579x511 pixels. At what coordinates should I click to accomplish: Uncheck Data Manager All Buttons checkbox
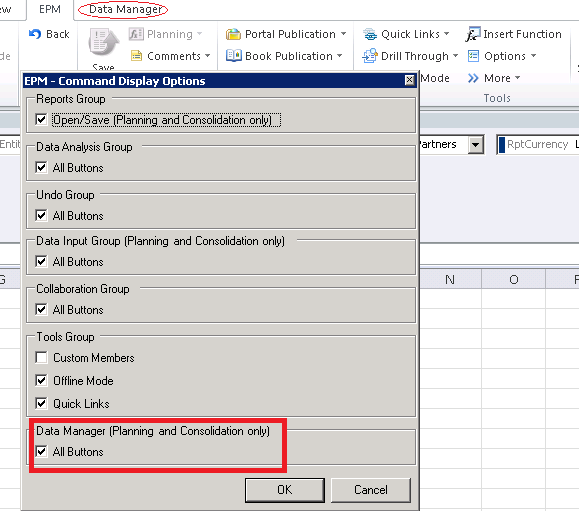41,452
